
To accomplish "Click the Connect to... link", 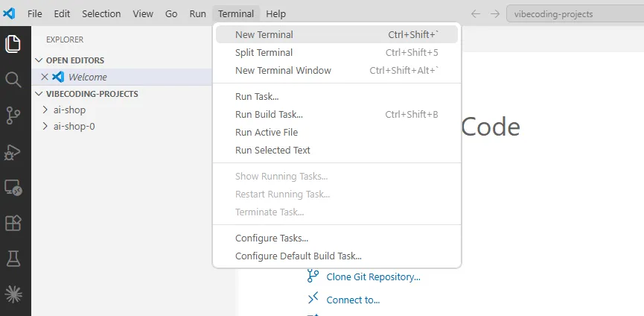I will (x=353, y=300).
